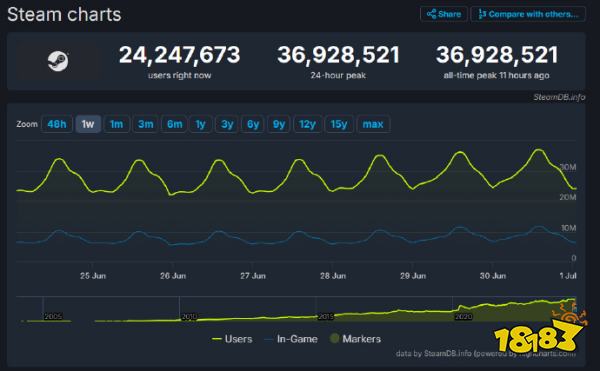Select the 6y zoom range

tap(253, 124)
